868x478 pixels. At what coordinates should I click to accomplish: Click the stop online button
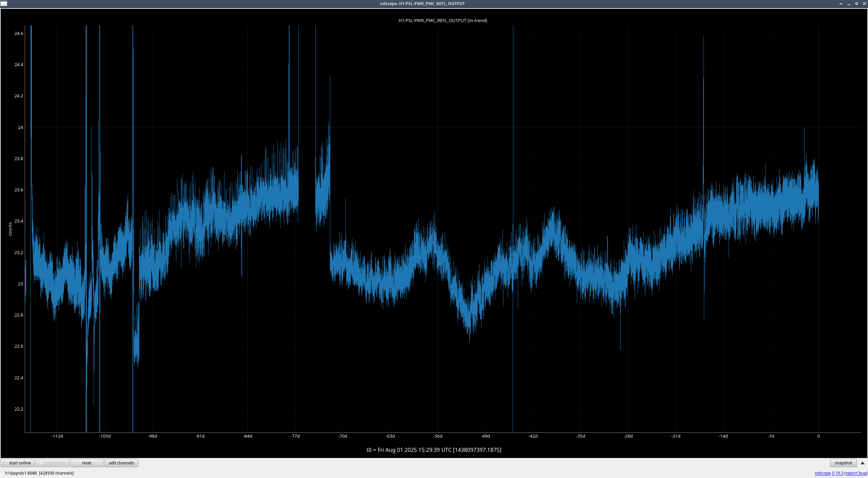click(x=52, y=463)
